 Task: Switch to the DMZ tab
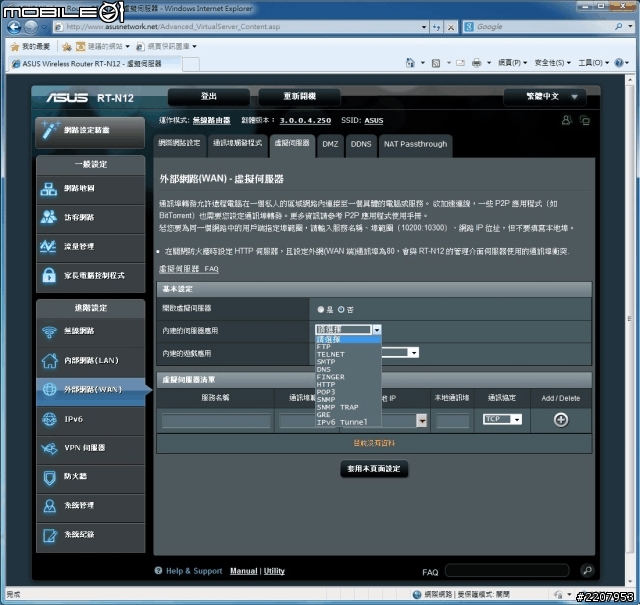pos(330,145)
